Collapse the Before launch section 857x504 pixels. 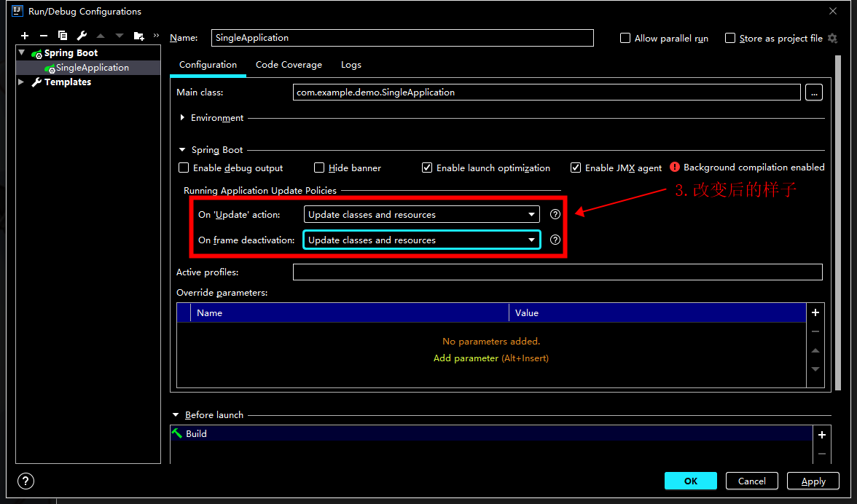pos(176,415)
